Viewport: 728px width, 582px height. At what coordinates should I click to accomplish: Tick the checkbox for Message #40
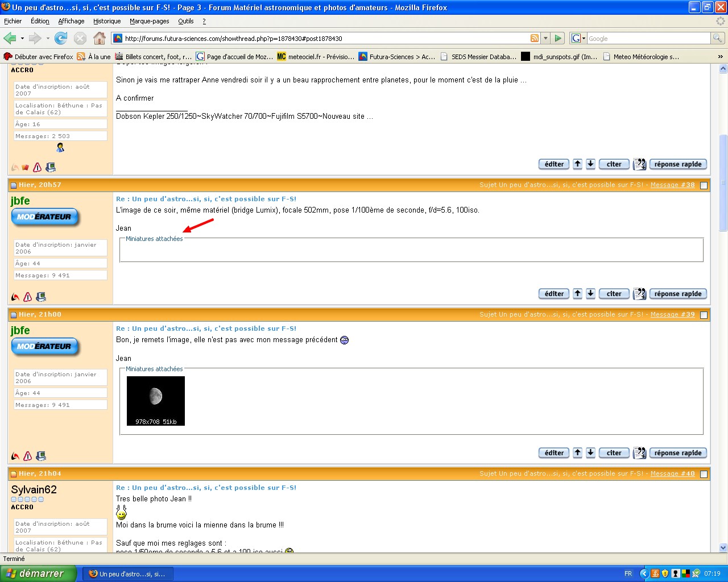coord(704,474)
